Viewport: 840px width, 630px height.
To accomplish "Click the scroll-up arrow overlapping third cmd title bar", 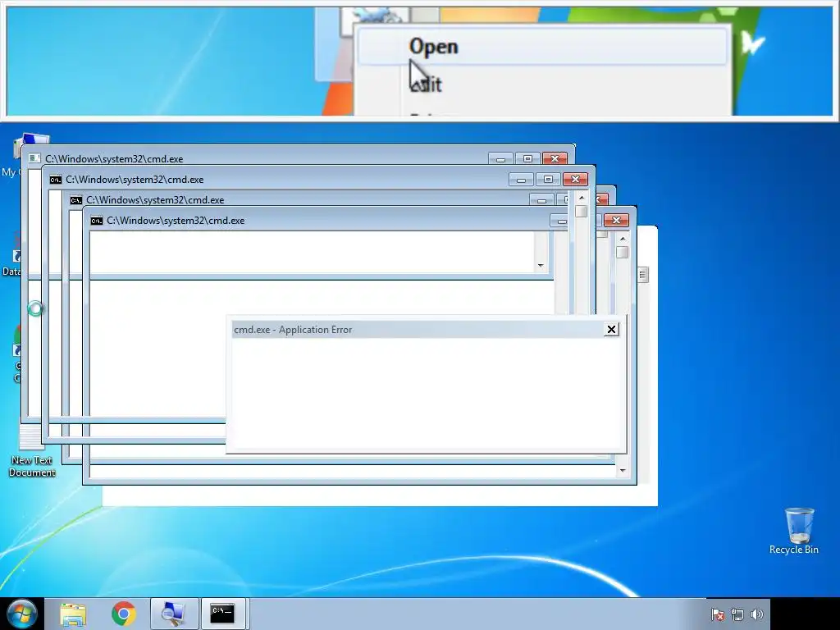I will pos(582,199).
